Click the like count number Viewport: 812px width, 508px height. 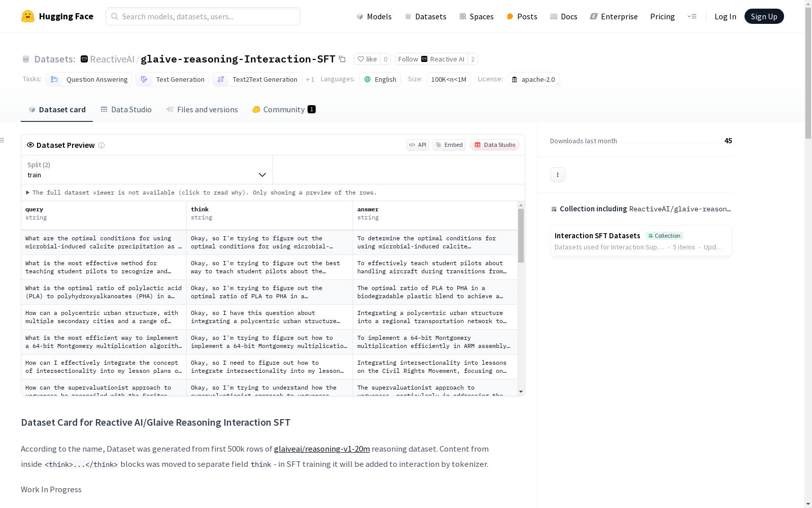coord(386,59)
